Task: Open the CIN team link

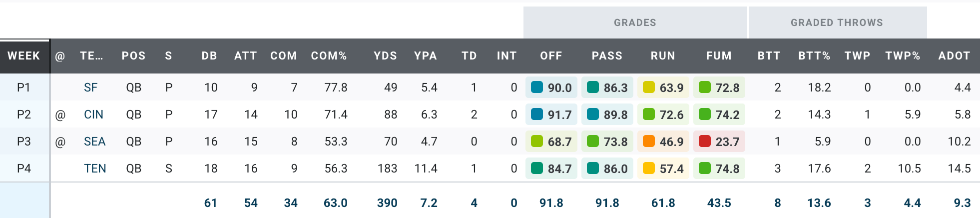Action: click(93, 114)
